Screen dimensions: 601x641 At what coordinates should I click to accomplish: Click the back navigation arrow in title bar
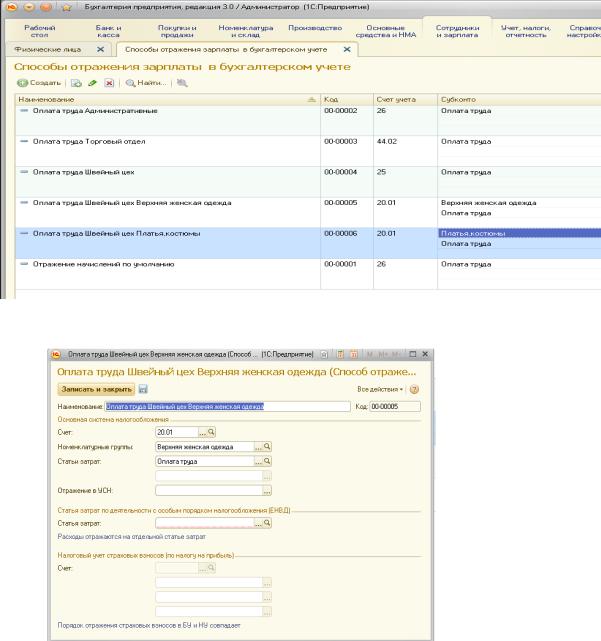pyautogui.click(x=29, y=7)
